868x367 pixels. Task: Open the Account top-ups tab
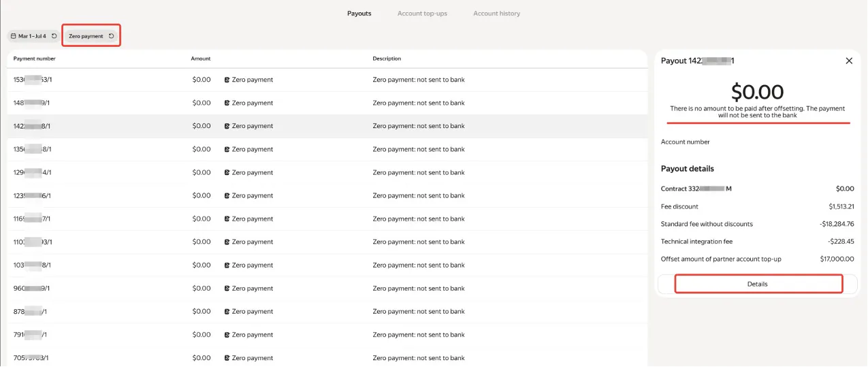422,14
